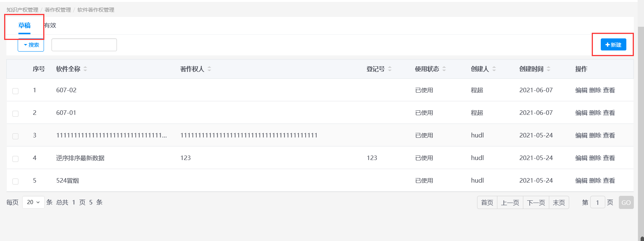This screenshot has width=644, height=241.
Task: Check the row 逆序排序最新数据 checkbox
Action: pyautogui.click(x=15, y=159)
